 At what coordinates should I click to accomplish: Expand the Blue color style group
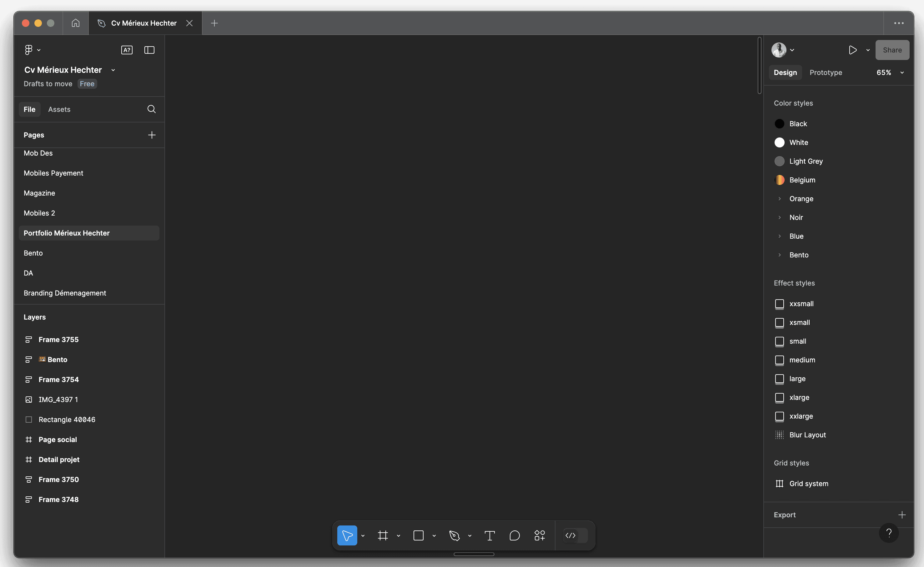[x=780, y=236]
